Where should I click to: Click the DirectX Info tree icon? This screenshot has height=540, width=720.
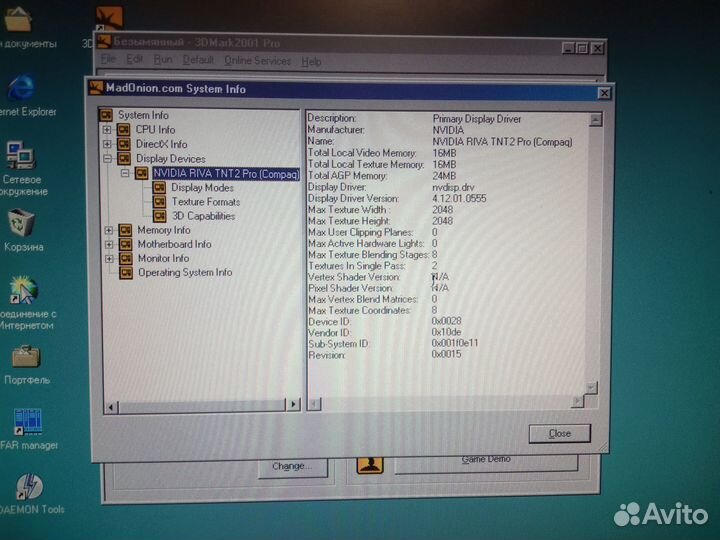(124, 144)
